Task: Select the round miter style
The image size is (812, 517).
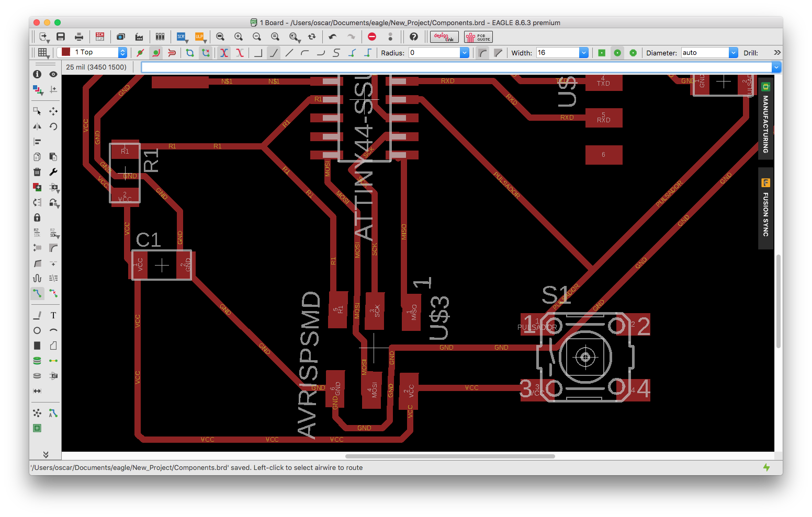Action: [483, 53]
